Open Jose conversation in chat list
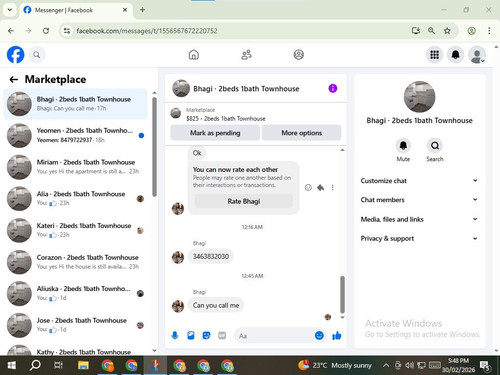This screenshot has height=375, width=500. coord(75,325)
